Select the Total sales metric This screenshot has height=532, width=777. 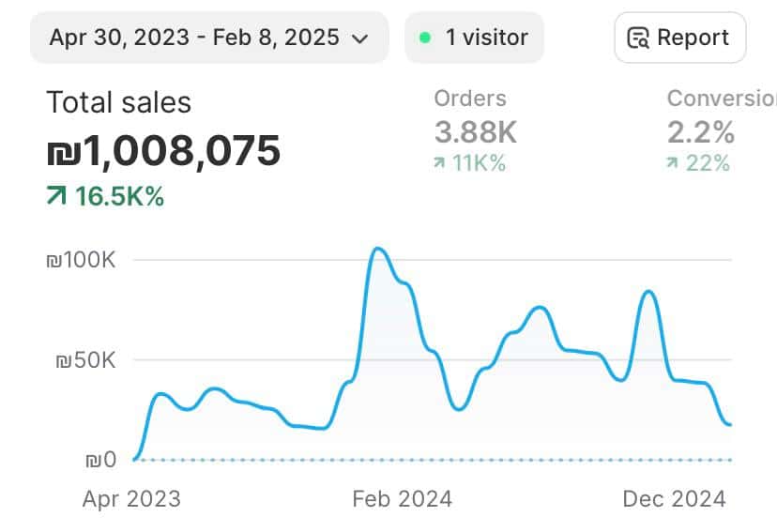(x=118, y=103)
